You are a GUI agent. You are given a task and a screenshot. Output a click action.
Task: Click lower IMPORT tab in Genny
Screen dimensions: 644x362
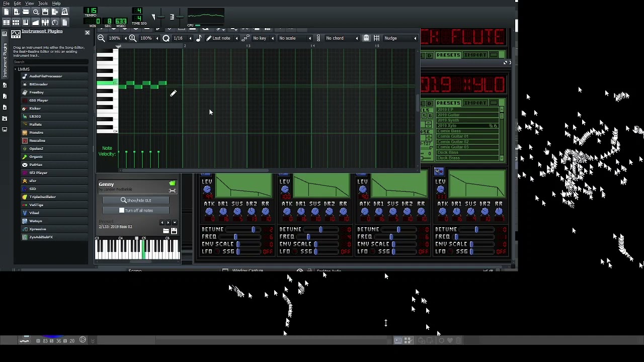coord(475,103)
